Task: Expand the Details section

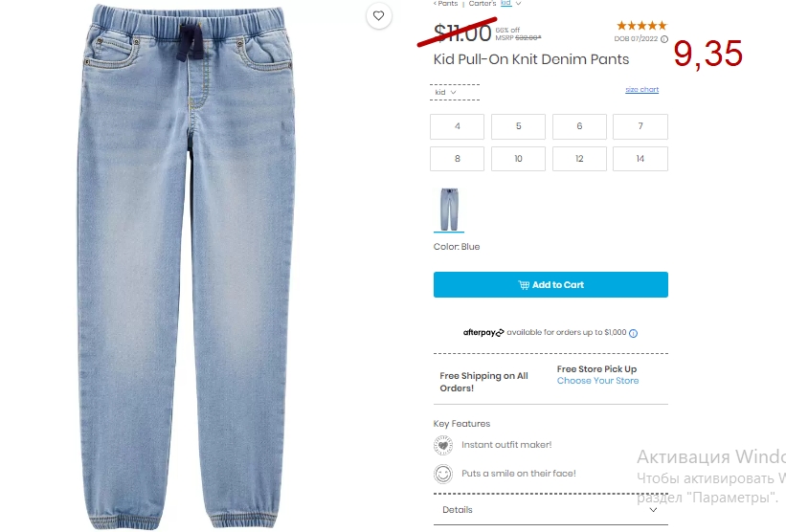Action: coord(550,509)
